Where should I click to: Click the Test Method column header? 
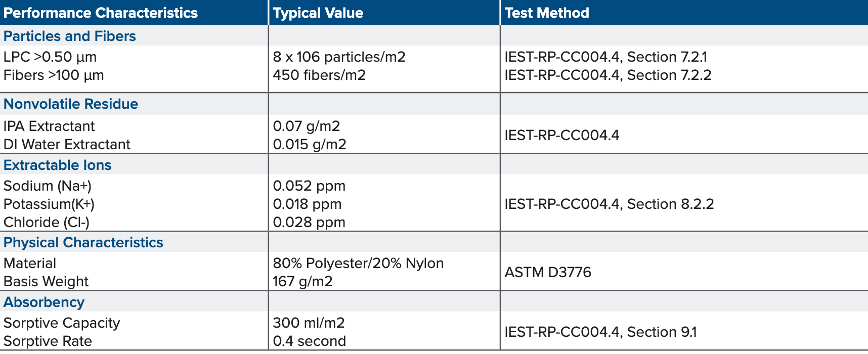click(547, 13)
